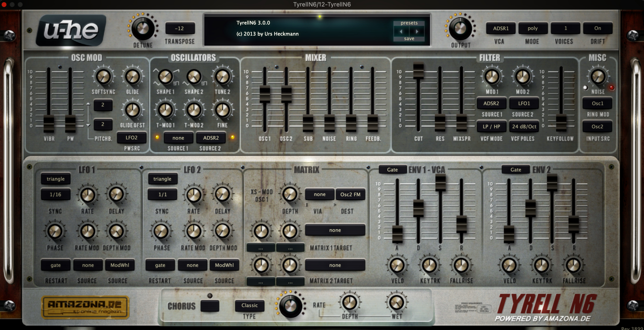Click the filter Mod 2 knob
This screenshot has height=330, width=644.
click(x=522, y=77)
